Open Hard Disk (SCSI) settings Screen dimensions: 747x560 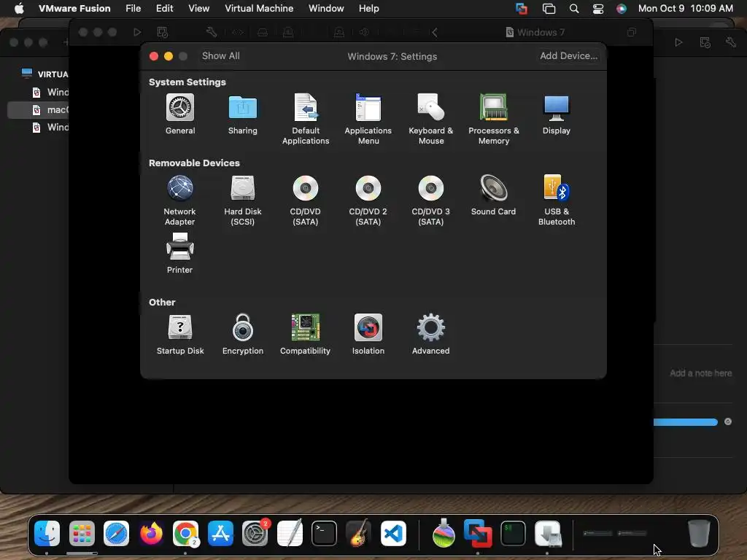[x=242, y=200]
